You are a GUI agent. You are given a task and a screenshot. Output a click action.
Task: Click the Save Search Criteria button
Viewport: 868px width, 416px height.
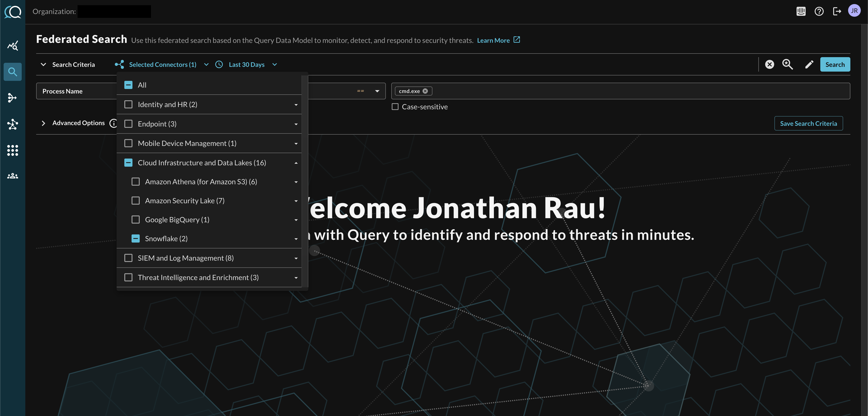(x=809, y=123)
